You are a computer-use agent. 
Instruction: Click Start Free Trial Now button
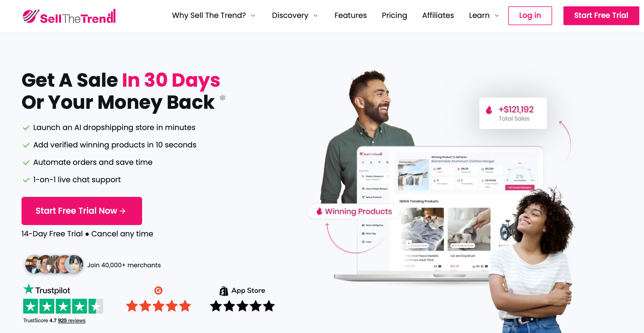[82, 211]
